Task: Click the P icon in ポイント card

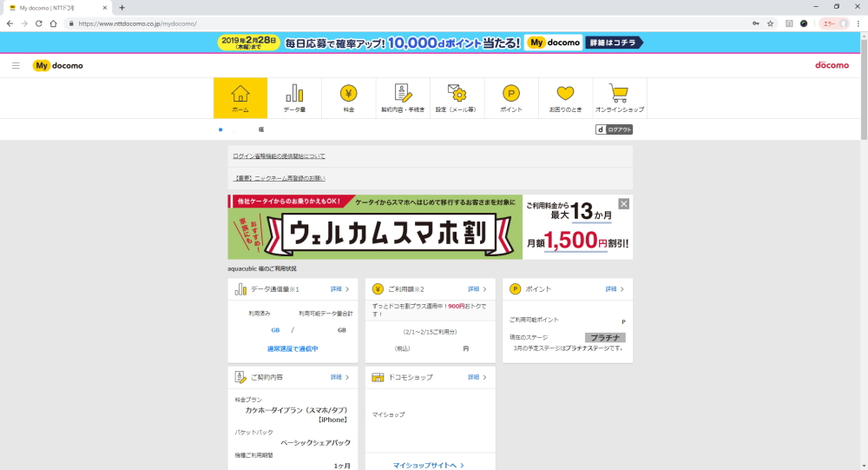Action: click(x=516, y=289)
